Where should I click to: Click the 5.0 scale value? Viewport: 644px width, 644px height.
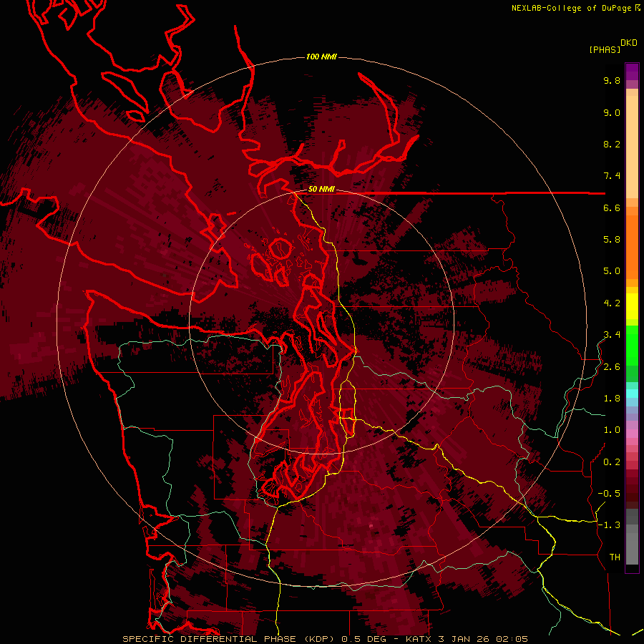612,271
